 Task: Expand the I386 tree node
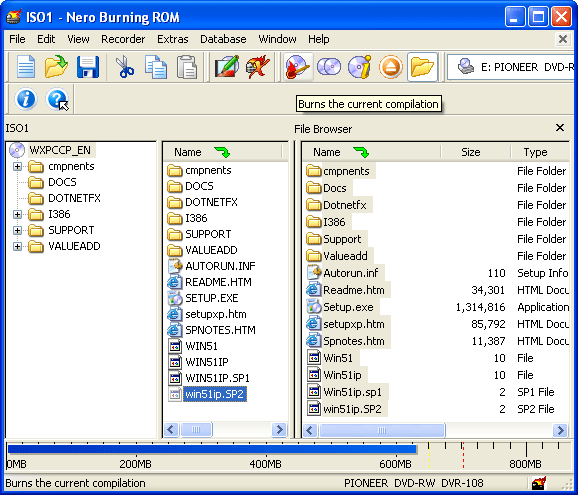click(x=17, y=214)
